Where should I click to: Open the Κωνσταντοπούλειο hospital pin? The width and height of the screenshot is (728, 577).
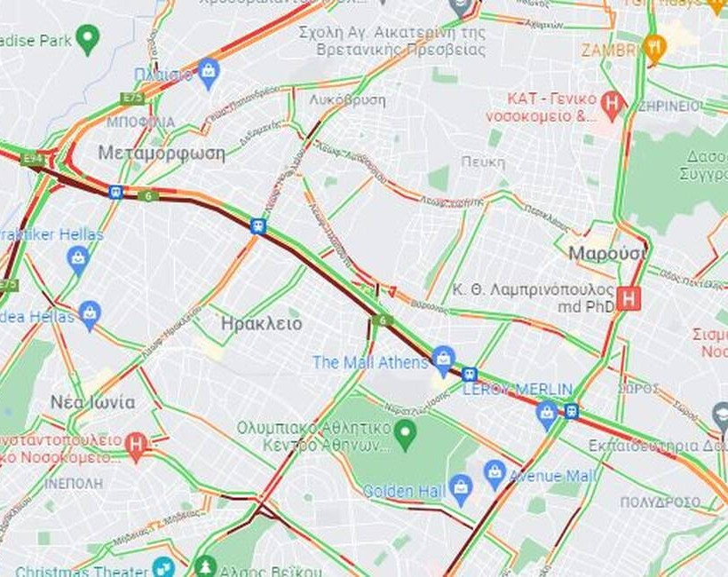(x=136, y=447)
